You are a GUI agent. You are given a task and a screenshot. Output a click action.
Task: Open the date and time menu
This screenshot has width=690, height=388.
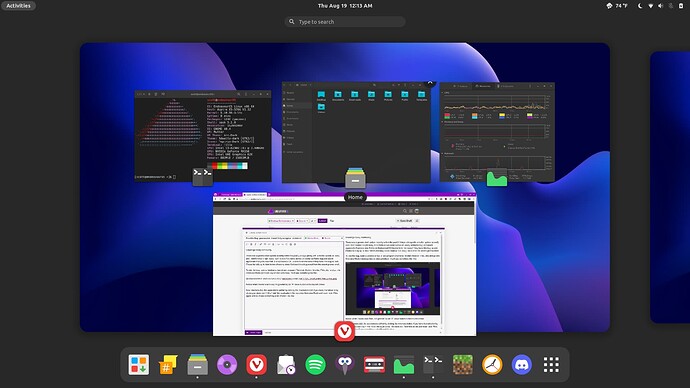(x=345, y=6)
